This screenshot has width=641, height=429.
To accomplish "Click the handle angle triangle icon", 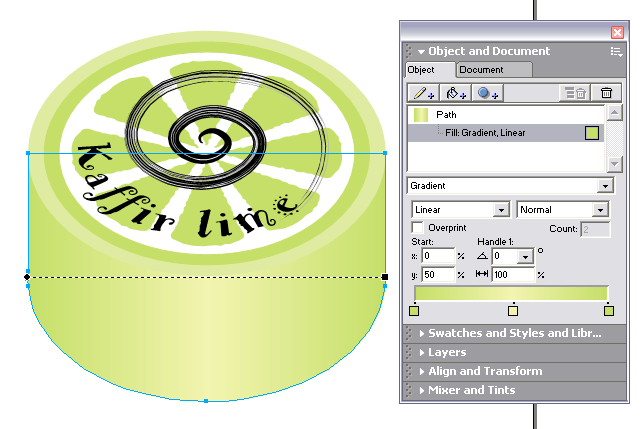I will tap(482, 256).
